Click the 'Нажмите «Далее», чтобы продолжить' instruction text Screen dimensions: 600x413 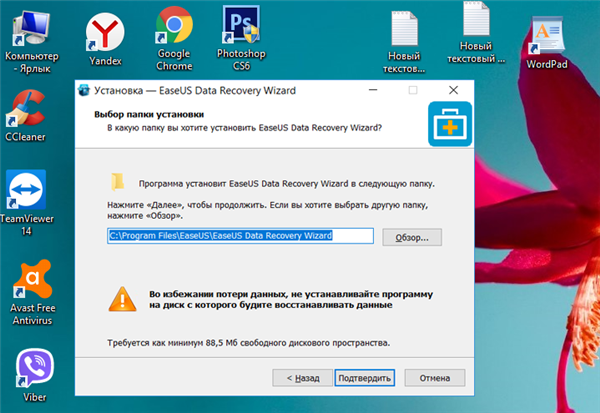(x=267, y=210)
